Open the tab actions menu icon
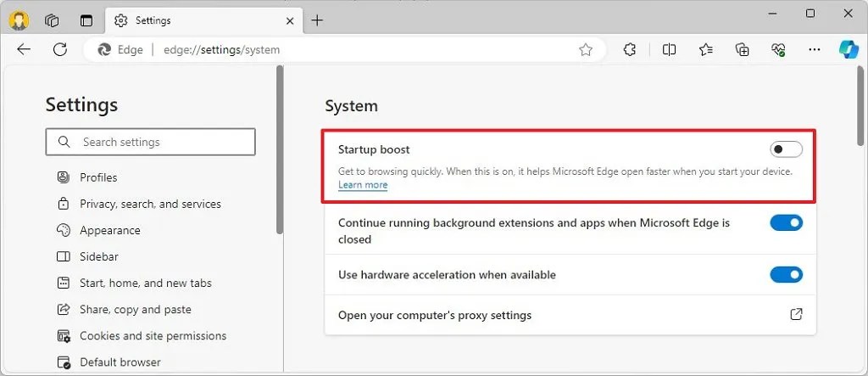 pyautogui.click(x=86, y=20)
